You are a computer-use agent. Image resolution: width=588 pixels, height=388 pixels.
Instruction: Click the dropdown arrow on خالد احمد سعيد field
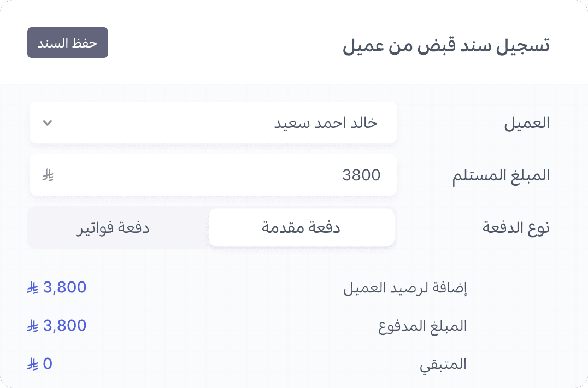point(47,122)
